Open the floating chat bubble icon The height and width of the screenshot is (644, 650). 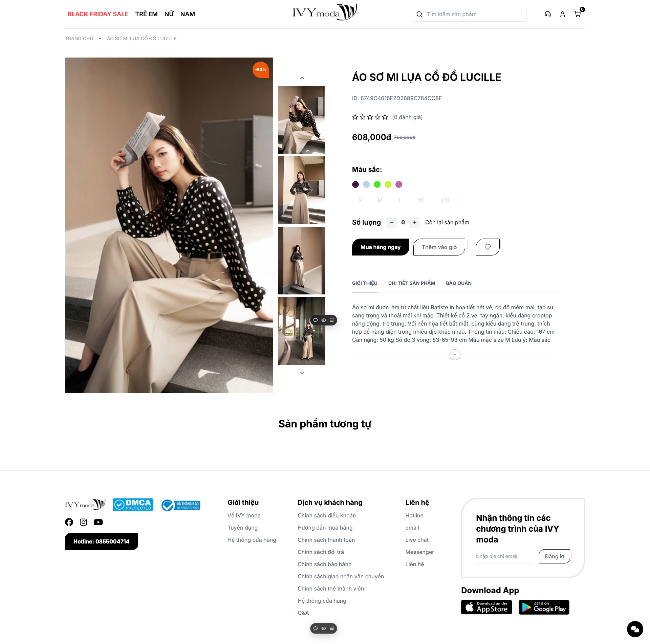[x=635, y=629]
